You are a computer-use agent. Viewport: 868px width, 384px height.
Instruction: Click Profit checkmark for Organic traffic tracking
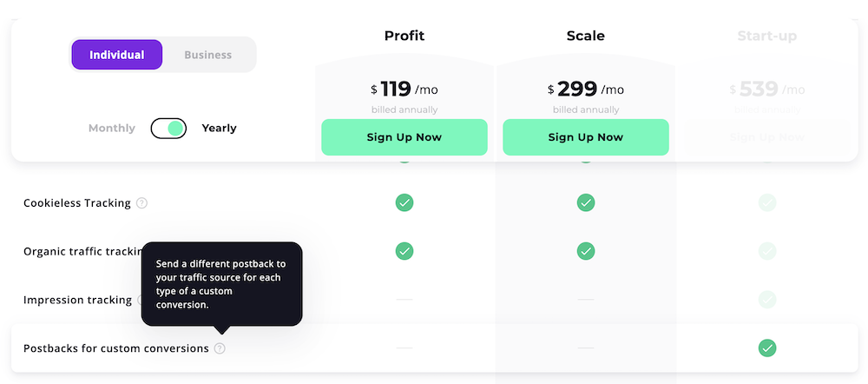(x=404, y=251)
